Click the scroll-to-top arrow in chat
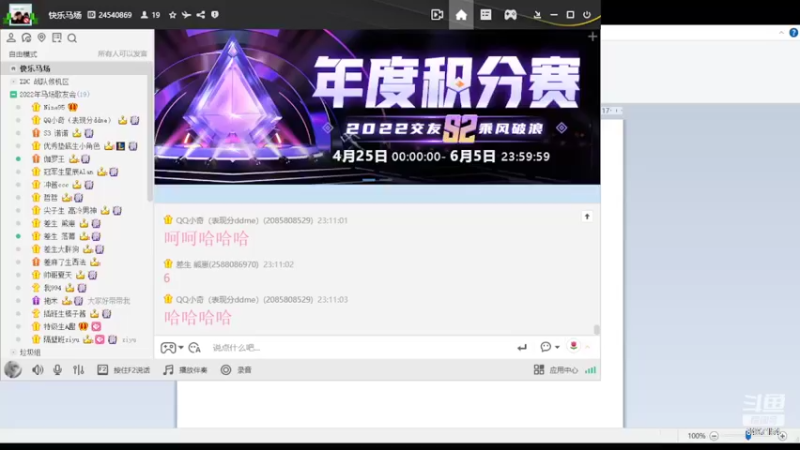 pyautogui.click(x=587, y=217)
